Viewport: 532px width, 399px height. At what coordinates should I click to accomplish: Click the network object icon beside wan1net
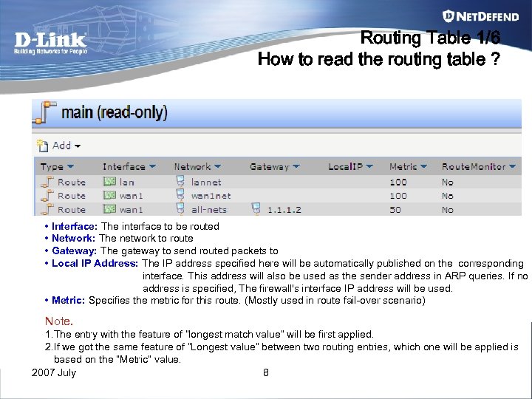click(x=180, y=194)
